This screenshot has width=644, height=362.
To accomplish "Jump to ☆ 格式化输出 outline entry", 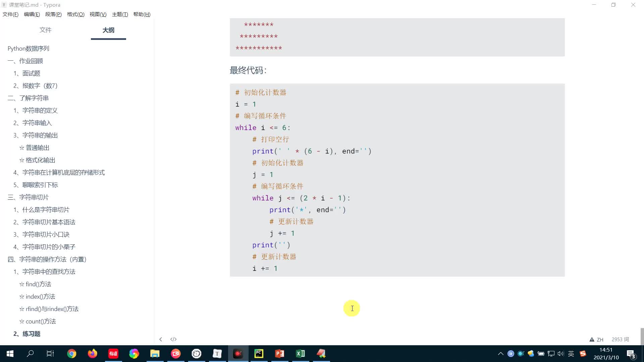I will (37, 160).
